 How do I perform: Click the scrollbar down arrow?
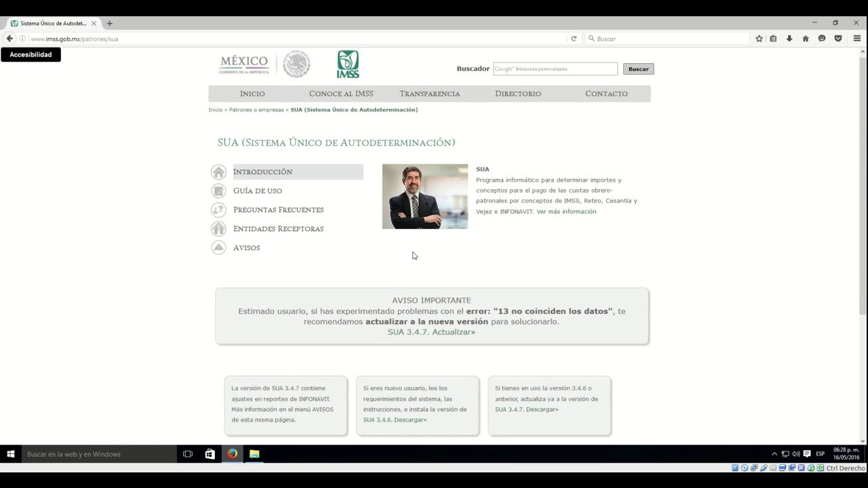tap(863, 441)
